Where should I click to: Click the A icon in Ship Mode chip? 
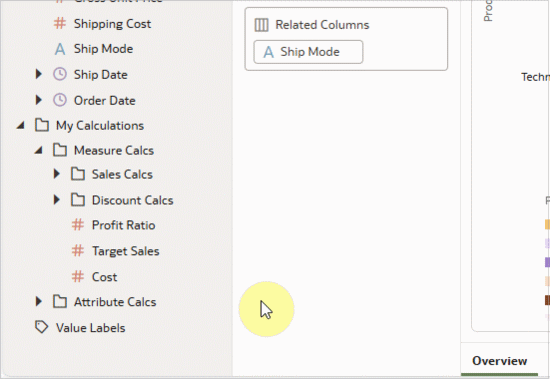point(269,52)
